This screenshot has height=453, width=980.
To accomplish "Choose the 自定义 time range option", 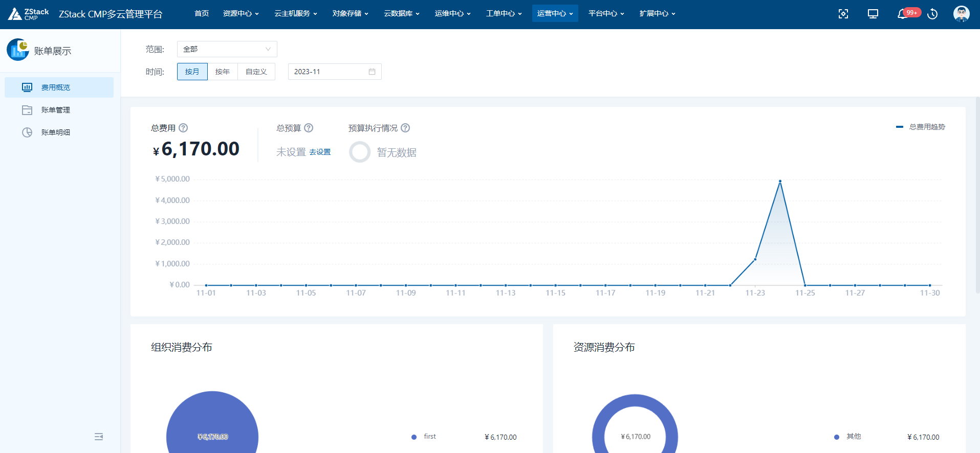I will pos(256,72).
